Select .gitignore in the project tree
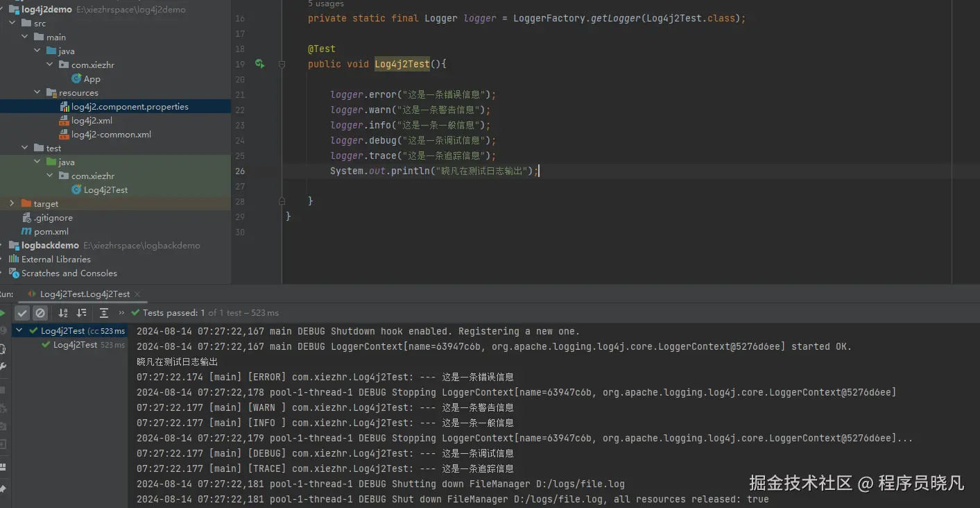980x508 pixels. pos(53,217)
